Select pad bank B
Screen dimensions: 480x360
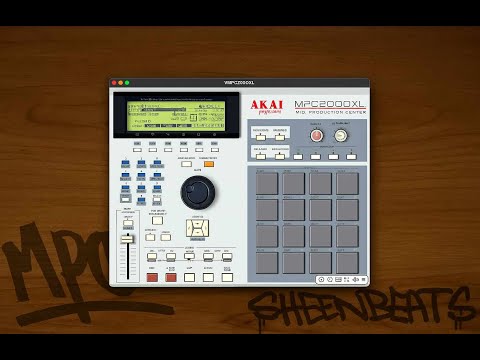click(x=316, y=156)
